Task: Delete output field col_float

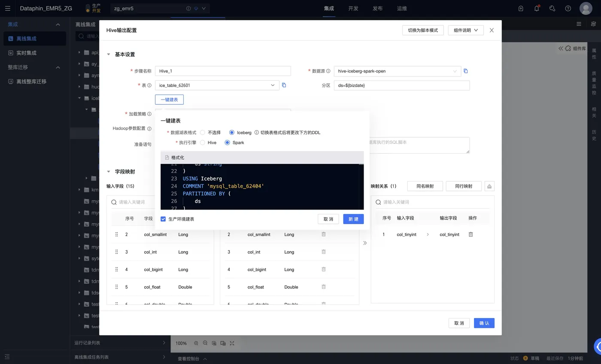Action: tap(324, 287)
